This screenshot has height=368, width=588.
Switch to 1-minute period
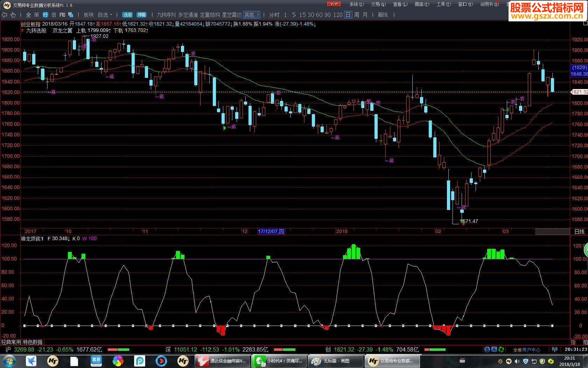pos(285,15)
